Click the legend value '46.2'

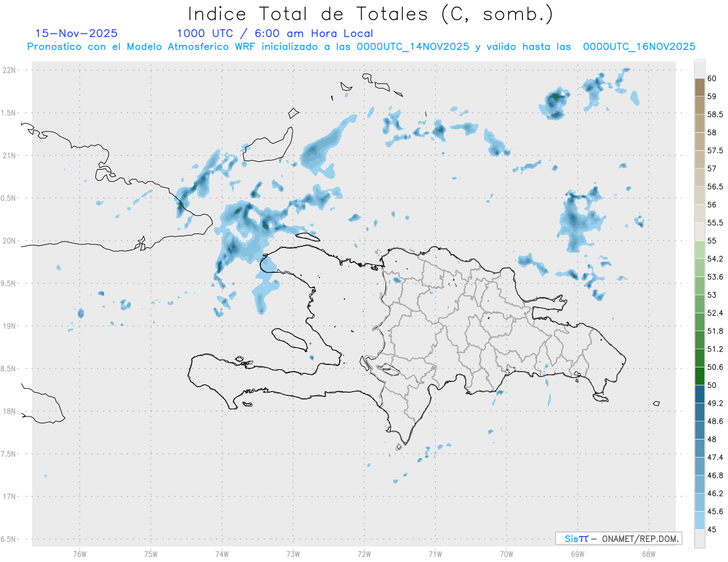(716, 493)
